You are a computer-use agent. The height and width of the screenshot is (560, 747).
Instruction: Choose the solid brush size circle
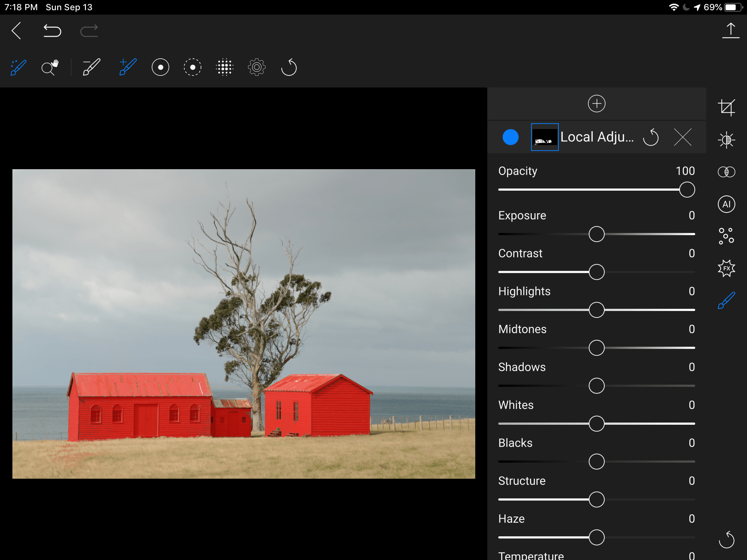160,67
